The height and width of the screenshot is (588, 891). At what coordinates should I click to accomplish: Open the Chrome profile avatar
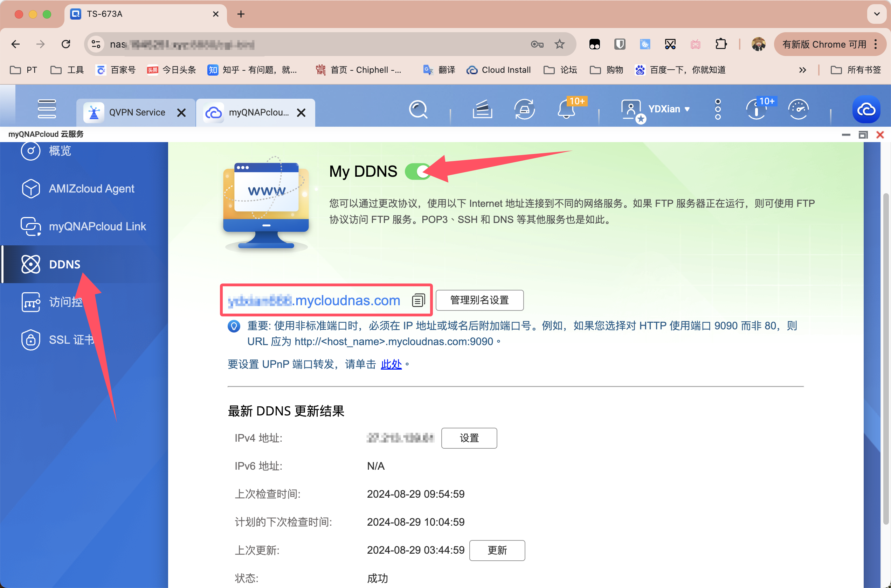point(759,44)
